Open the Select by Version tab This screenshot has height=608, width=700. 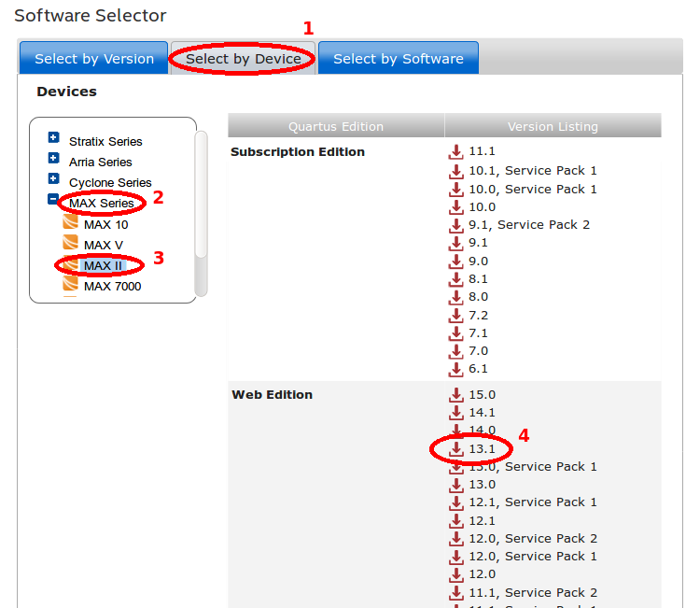tap(93, 58)
